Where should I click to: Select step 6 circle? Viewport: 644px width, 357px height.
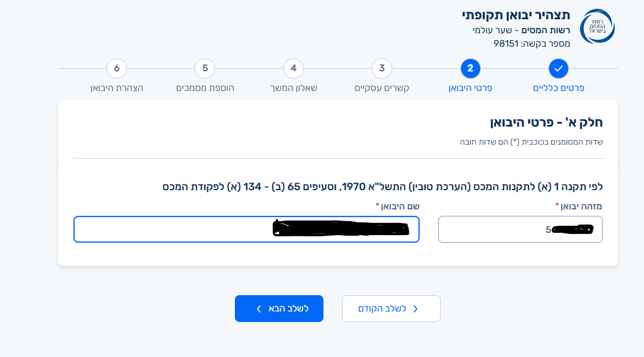pyautogui.click(x=117, y=68)
